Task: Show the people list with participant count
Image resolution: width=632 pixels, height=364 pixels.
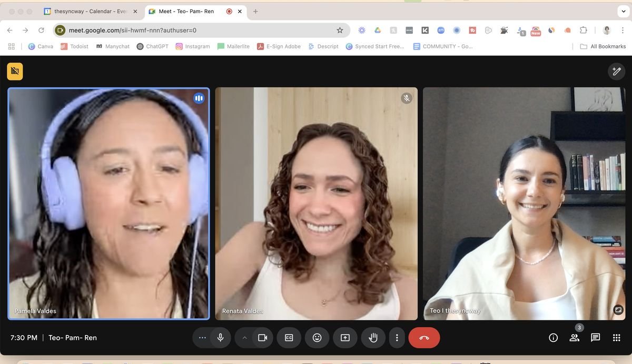Action: [x=575, y=338]
